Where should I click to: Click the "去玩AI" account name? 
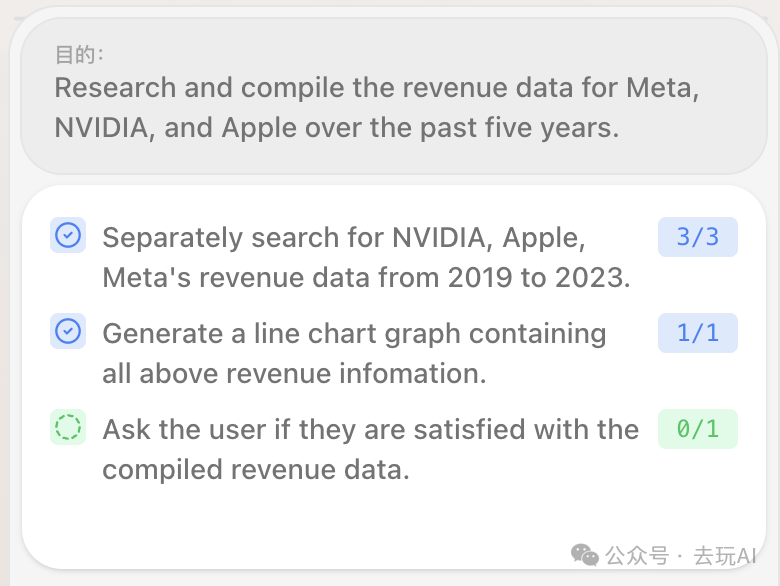tap(725, 556)
